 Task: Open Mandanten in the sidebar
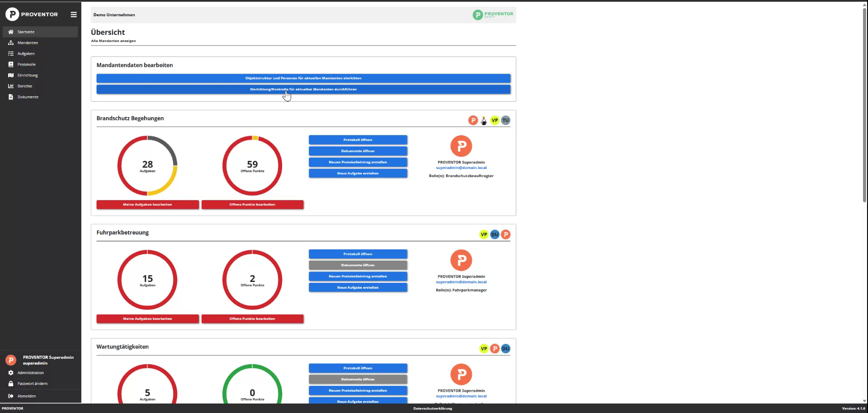click(x=28, y=43)
